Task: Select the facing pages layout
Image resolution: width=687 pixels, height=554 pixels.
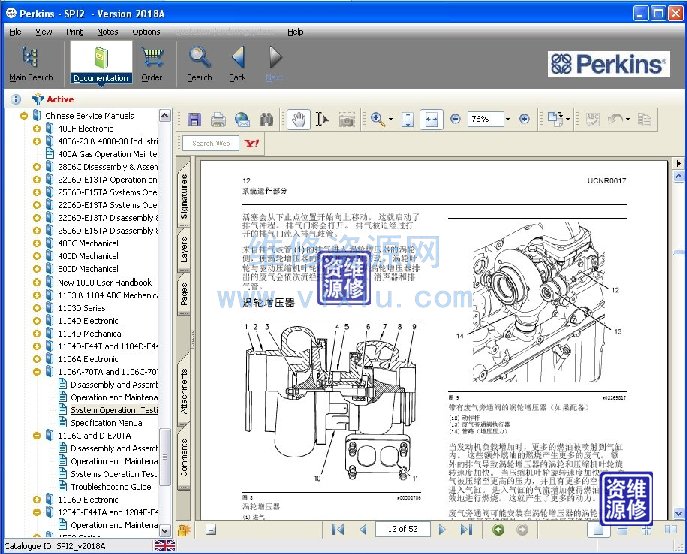Action: click(x=670, y=530)
